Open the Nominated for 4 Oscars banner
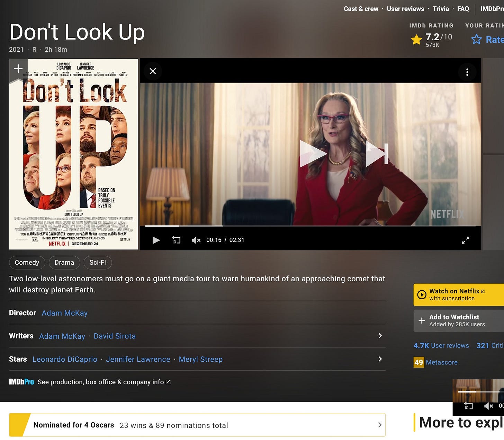 [197, 425]
